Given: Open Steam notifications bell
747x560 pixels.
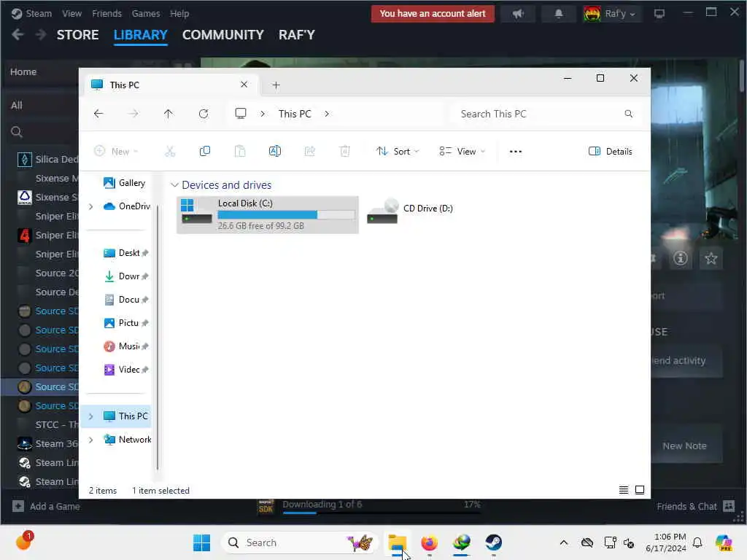Looking at the screenshot, I should pyautogui.click(x=558, y=14).
